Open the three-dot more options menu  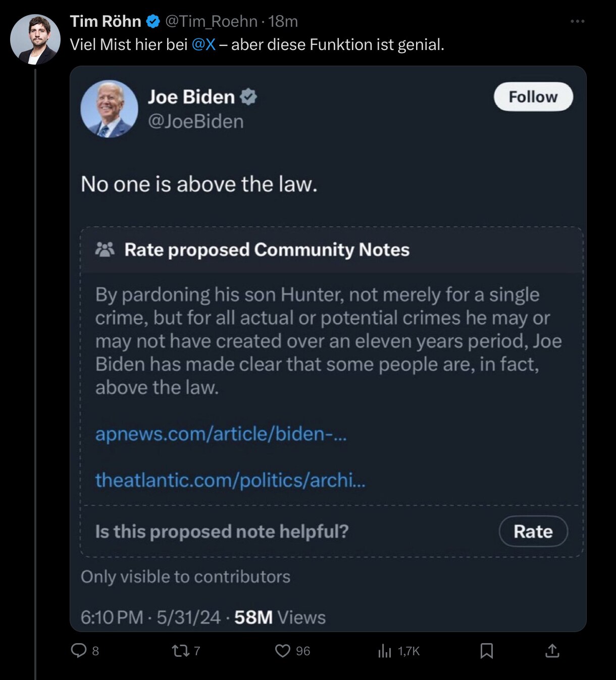point(577,21)
